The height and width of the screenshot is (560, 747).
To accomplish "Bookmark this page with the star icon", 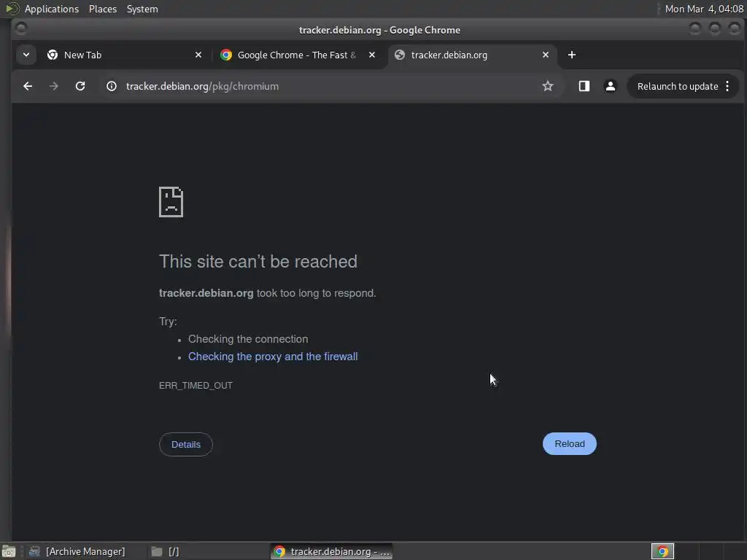I will coord(548,86).
